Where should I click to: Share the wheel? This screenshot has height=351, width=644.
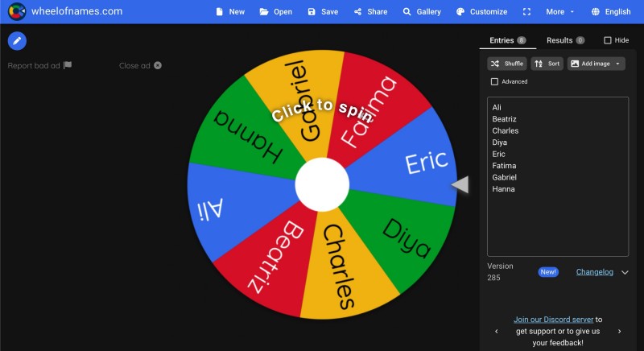click(x=371, y=12)
